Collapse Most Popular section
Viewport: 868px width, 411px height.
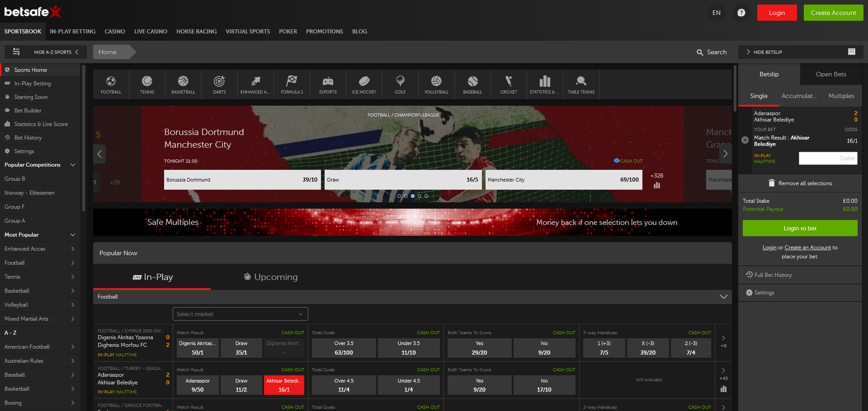click(x=73, y=235)
